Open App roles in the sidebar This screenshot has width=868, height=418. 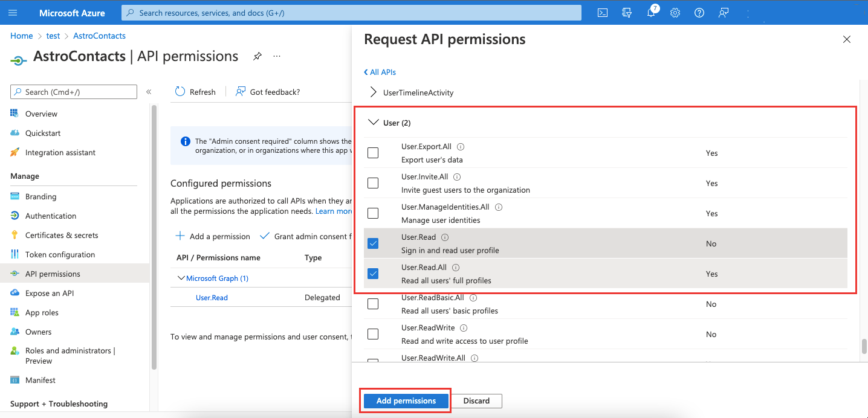point(42,312)
